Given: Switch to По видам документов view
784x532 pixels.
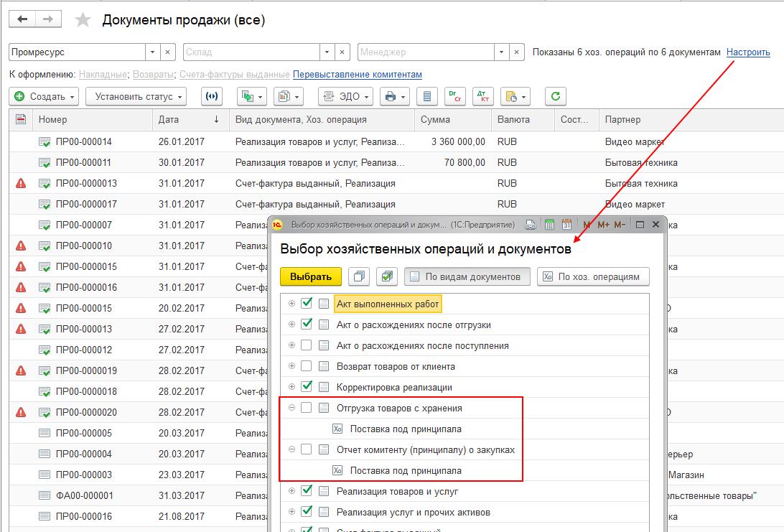Looking at the screenshot, I should point(467,276).
